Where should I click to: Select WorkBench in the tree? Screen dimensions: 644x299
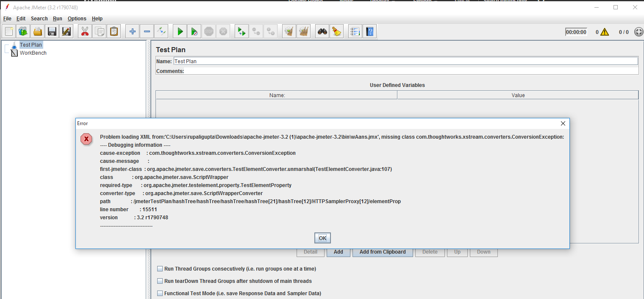[x=33, y=53]
